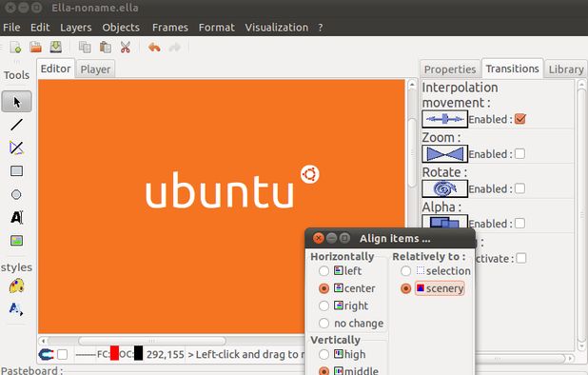Select the polyline path tool

(16, 148)
